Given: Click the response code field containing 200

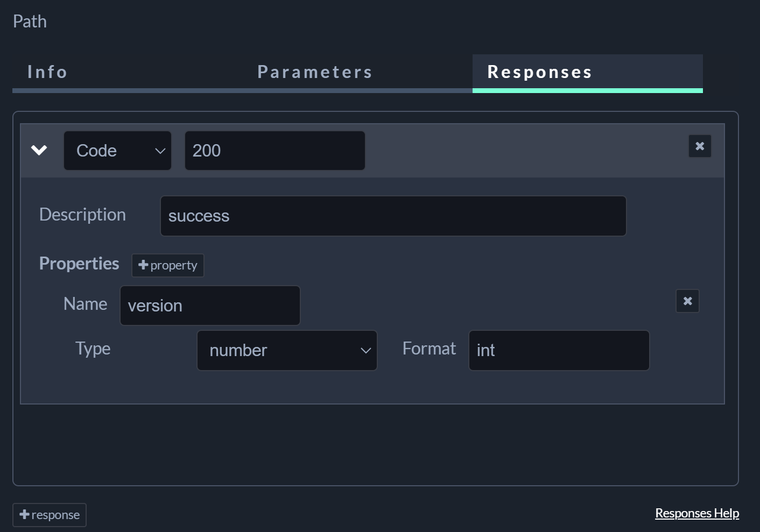Looking at the screenshot, I should pos(275,151).
